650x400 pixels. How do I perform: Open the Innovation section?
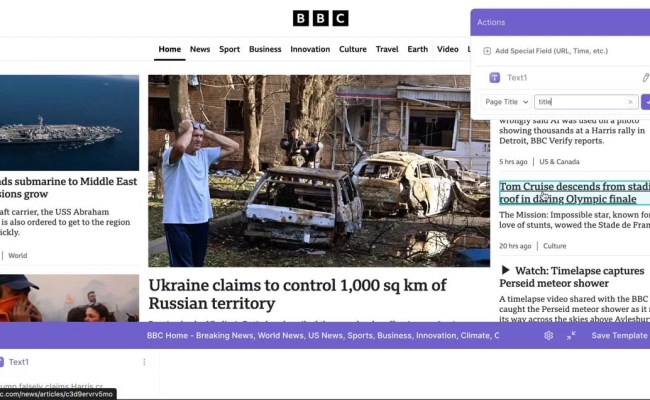pos(310,49)
